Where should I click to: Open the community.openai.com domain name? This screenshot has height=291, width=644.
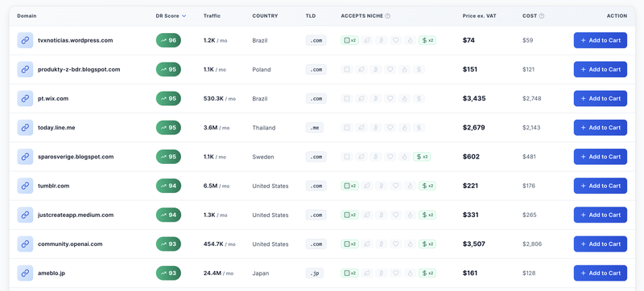tap(70, 244)
